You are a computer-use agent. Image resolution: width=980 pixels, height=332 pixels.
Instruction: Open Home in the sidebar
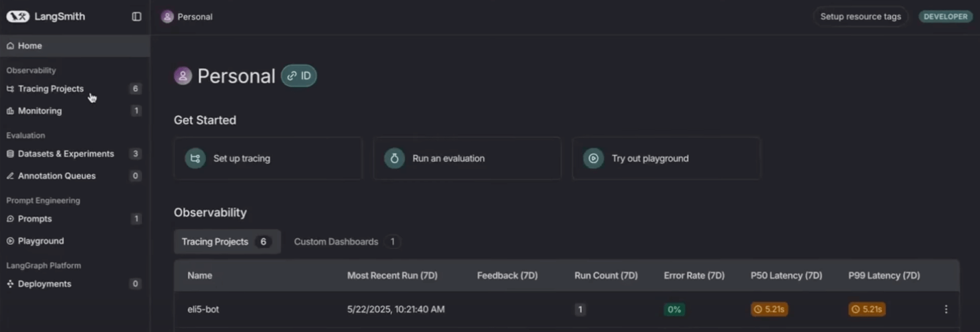pyautogui.click(x=30, y=46)
